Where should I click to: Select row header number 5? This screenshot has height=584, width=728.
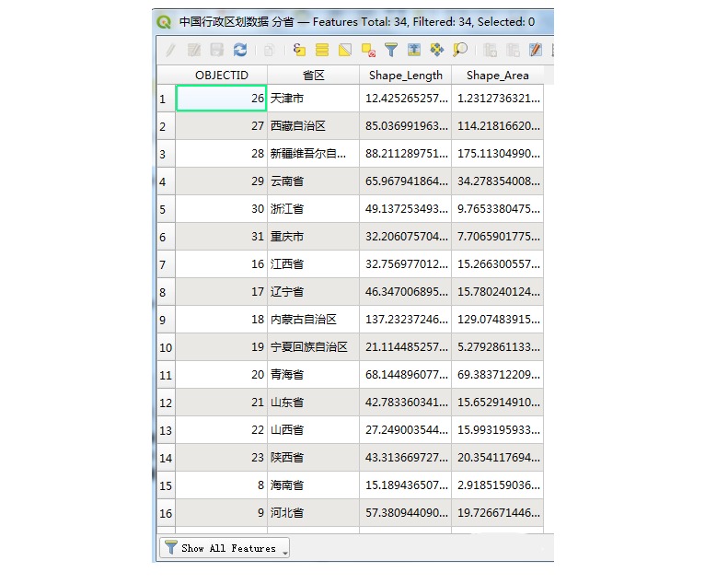click(166, 209)
